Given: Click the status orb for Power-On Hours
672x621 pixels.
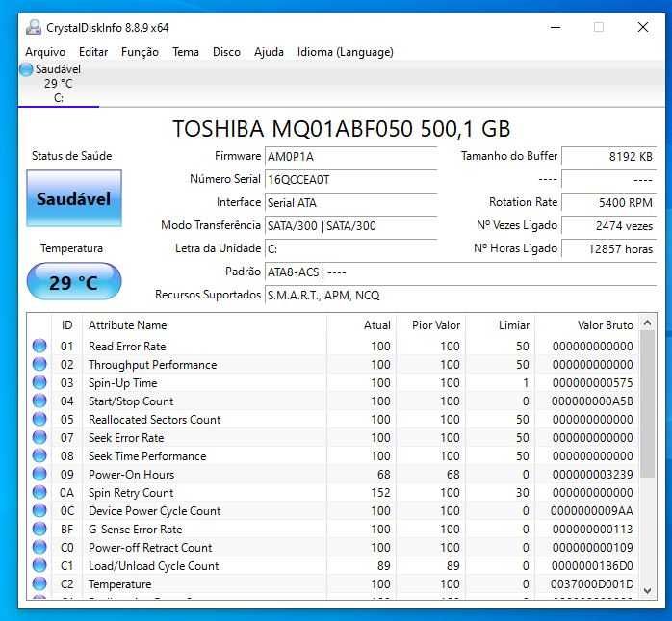Looking at the screenshot, I should (x=39, y=475).
